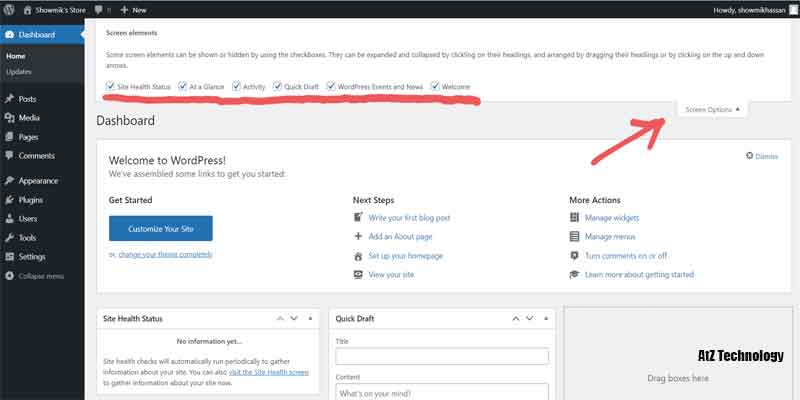Open the Plugins section icon
Screen dimensions: 800x400
point(9,200)
